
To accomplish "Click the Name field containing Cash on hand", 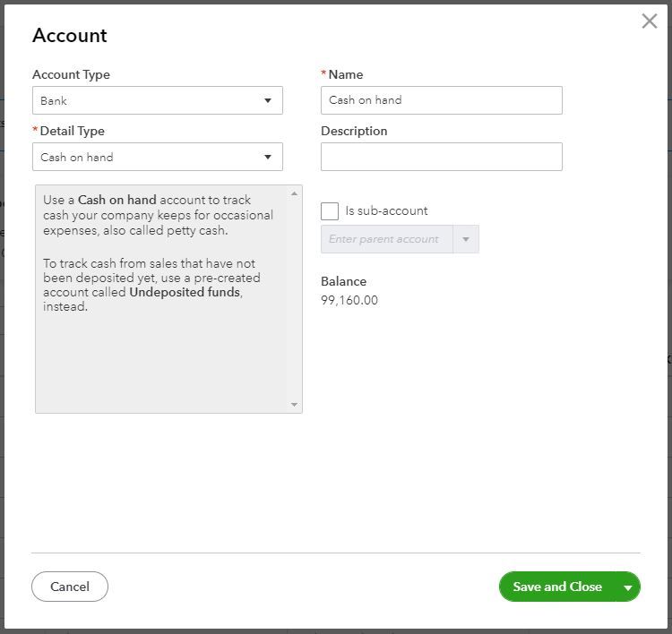I will 442,100.
